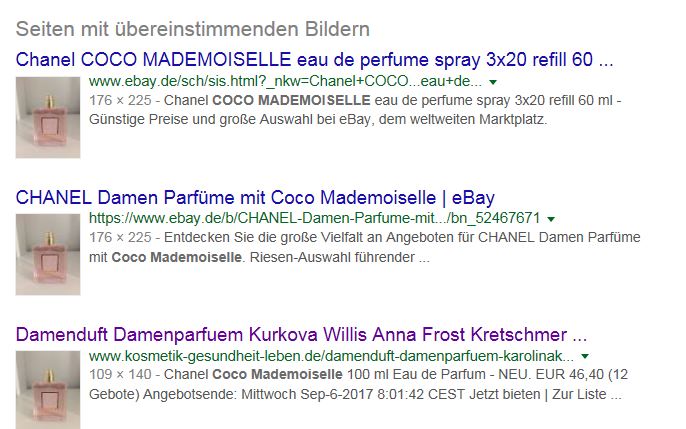Screen dimensions: 686x429
Task: Open the Chanel COCO MADEMOISELLE eau de perfume result
Action: click(314, 59)
